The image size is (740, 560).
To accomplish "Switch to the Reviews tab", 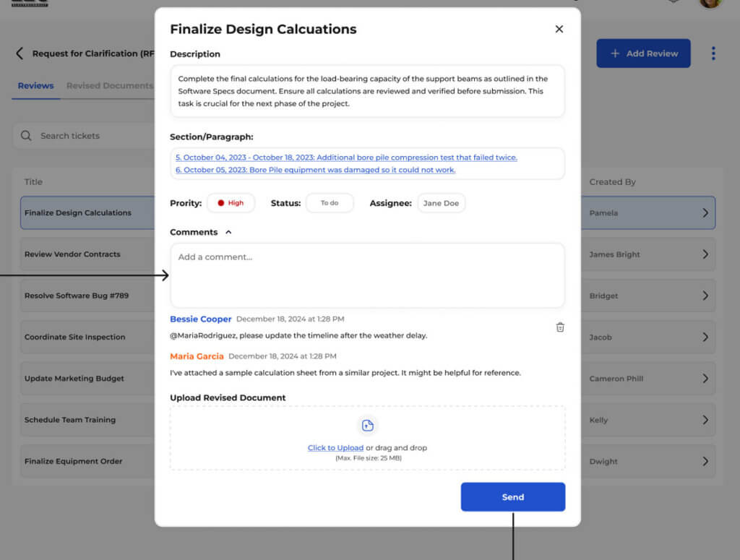I will coord(35,85).
